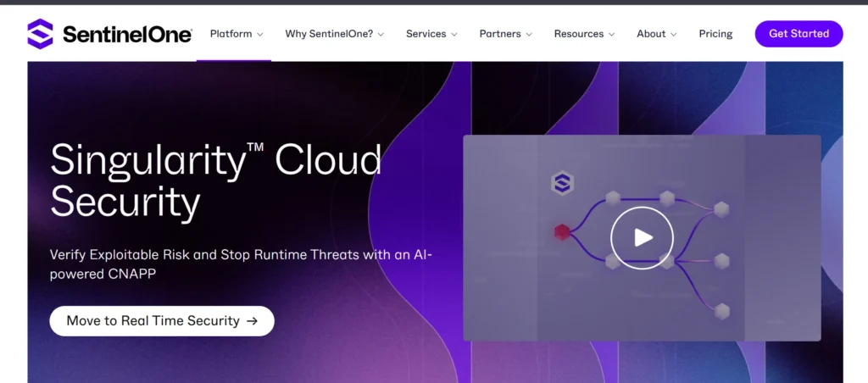This screenshot has width=868, height=383.
Task: Expand the Platform chevron arrow
Action: [x=259, y=34]
